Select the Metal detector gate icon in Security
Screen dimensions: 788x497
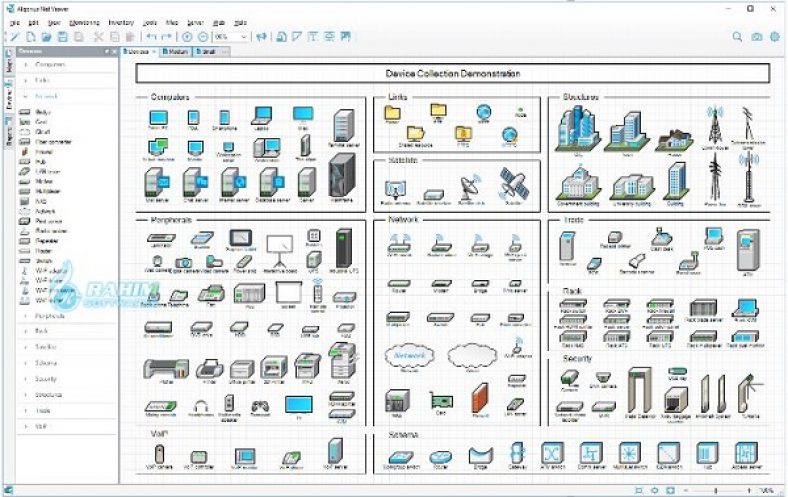pos(639,390)
